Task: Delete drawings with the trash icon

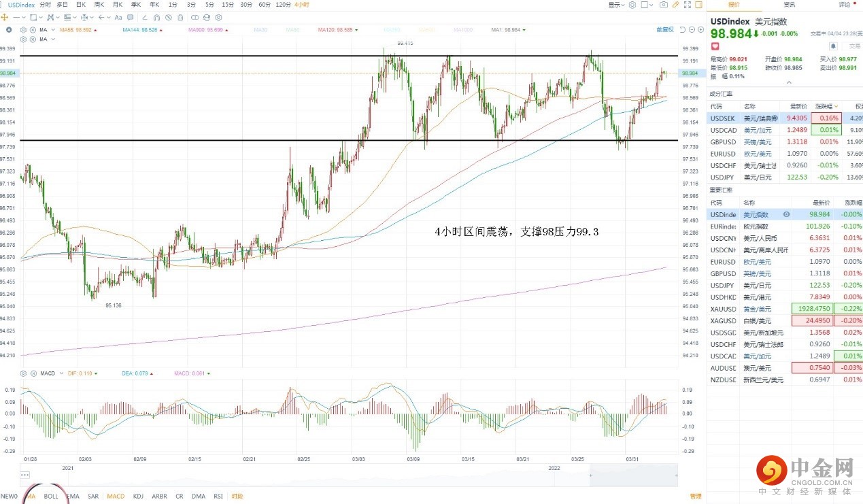Action: (180, 18)
